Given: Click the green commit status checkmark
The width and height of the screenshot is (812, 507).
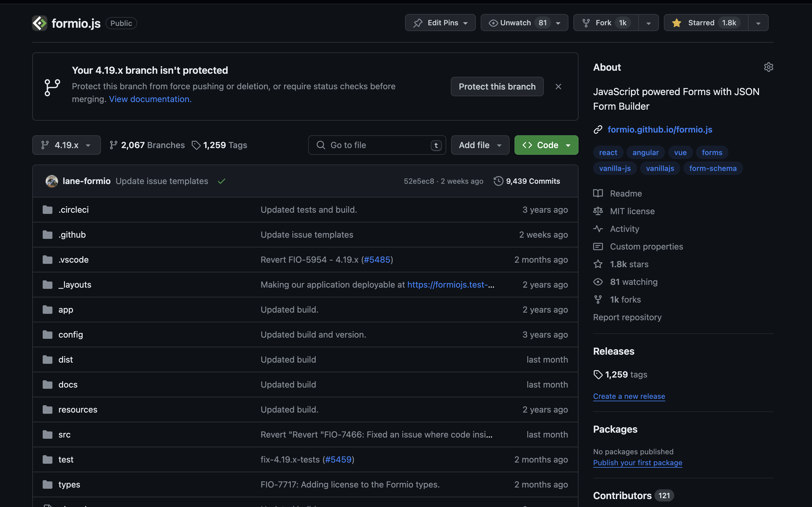Looking at the screenshot, I should 221,181.
